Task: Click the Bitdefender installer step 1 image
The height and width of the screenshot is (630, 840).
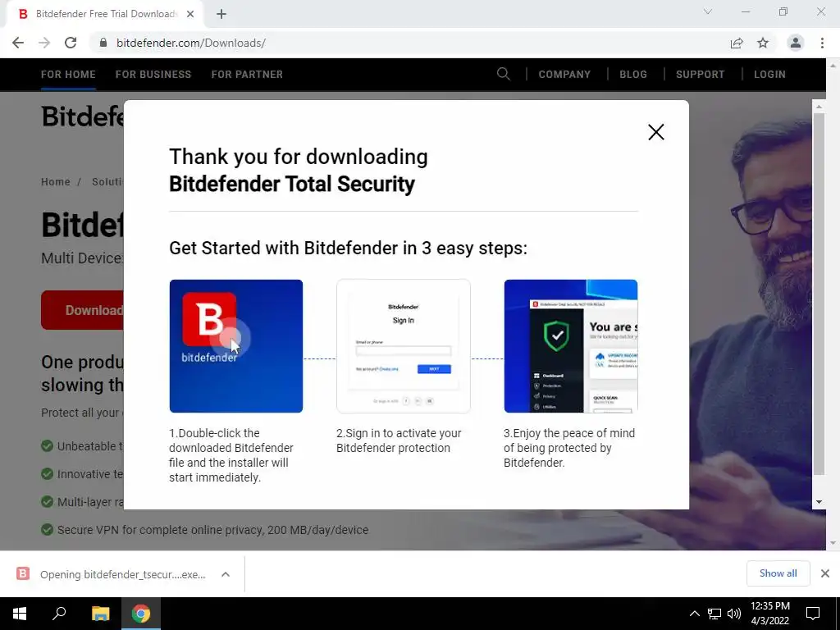Action: 235,346
